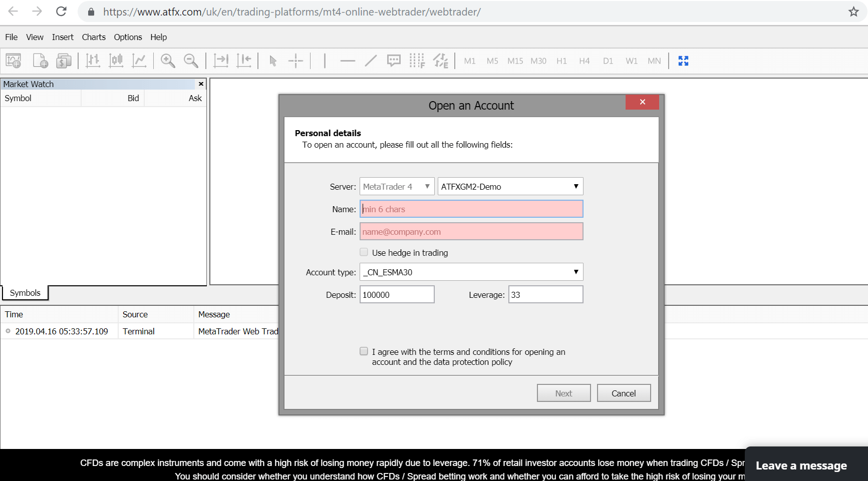Click the Cancel button
Image resolution: width=868 pixels, height=481 pixels.
pos(624,393)
